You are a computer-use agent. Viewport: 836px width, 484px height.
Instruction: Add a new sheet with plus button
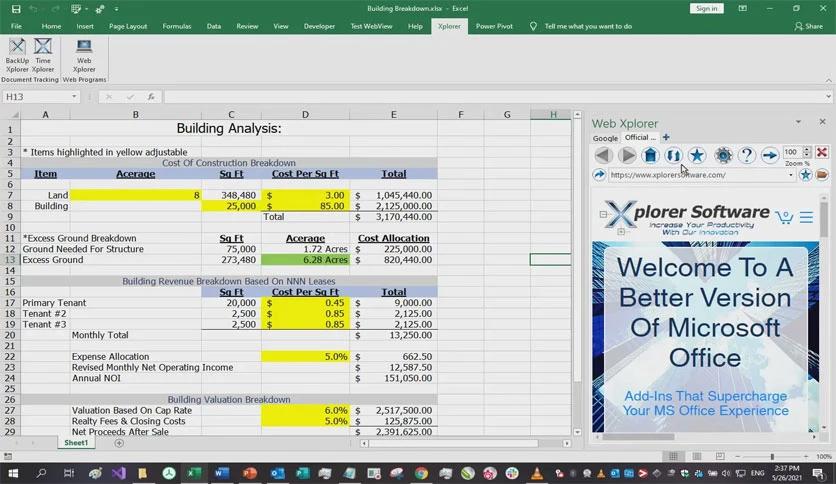(x=119, y=443)
